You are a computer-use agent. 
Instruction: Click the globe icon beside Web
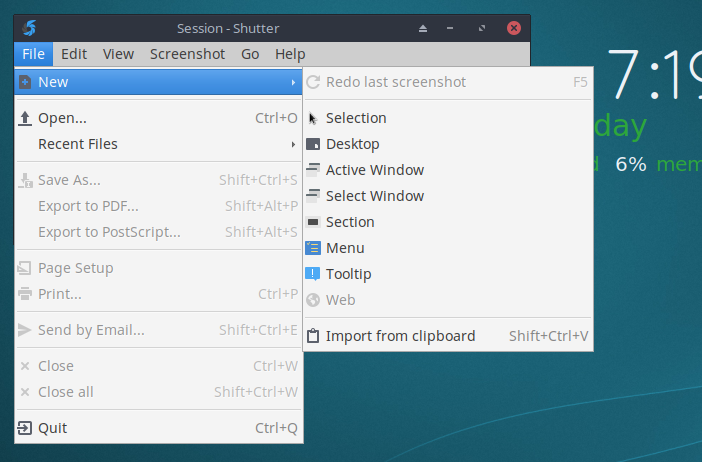[313, 299]
